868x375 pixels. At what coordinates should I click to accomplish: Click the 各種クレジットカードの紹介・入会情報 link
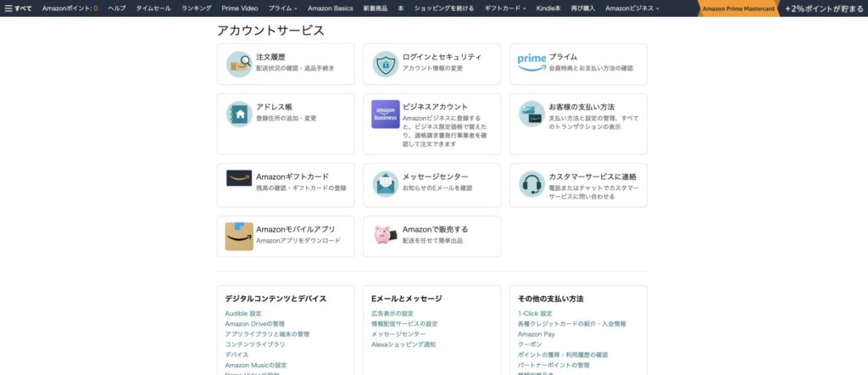click(x=572, y=324)
